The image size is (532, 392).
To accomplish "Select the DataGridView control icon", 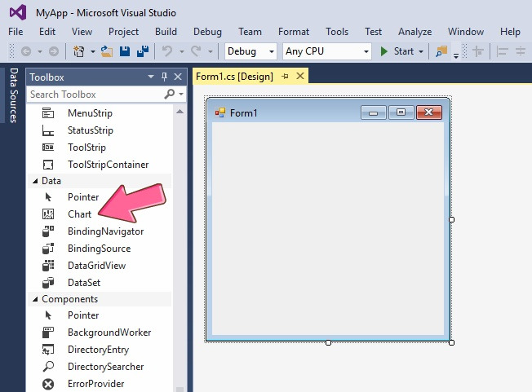I will [48, 266].
